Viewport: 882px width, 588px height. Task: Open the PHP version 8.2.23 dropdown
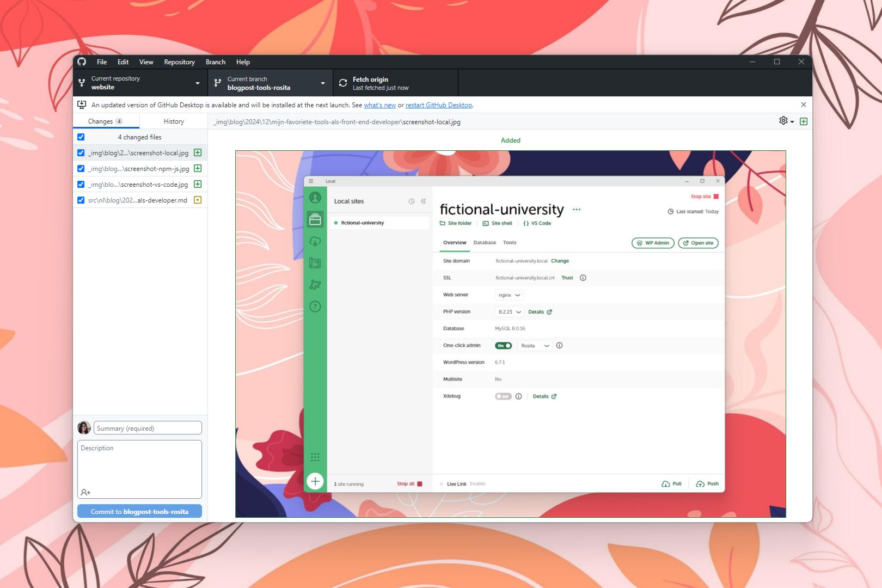pyautogui.click(x=510, y=311)
